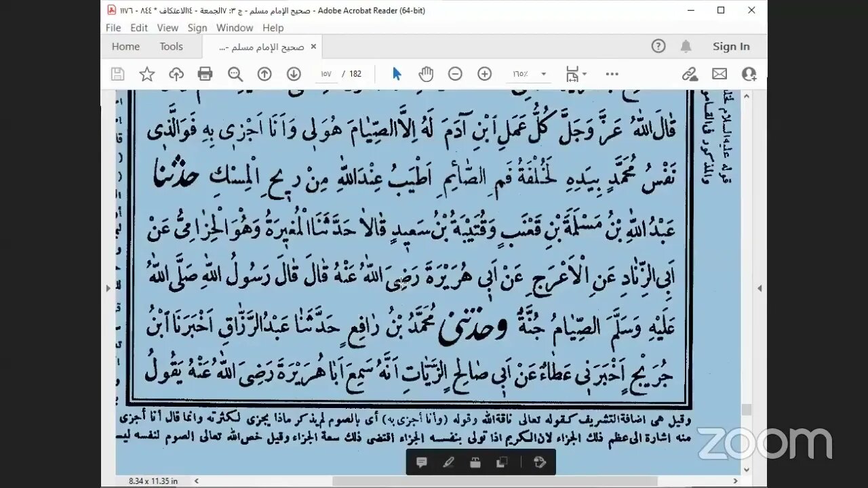Click the current page number field
This screenshot has height=488, width=868.
(x=325, y=74)
